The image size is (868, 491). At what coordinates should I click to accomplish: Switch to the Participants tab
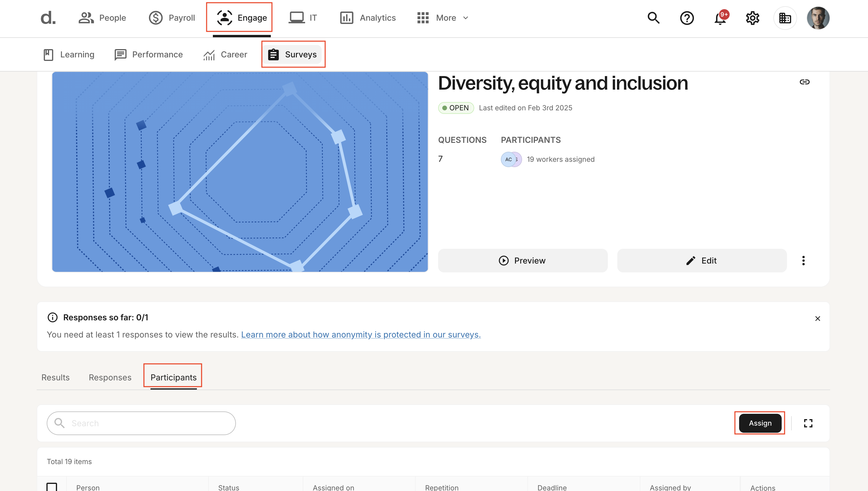pos(173,377)
